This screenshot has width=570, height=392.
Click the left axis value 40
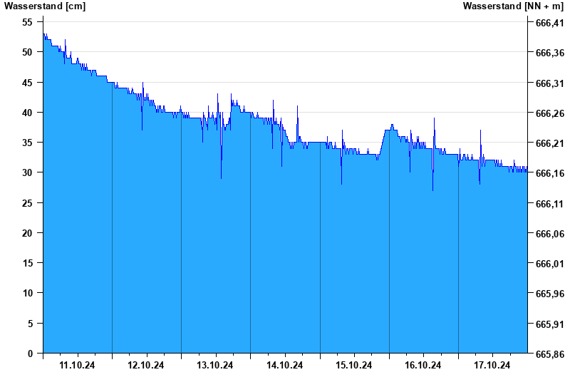pyautogui.click(x=27, y=113)
